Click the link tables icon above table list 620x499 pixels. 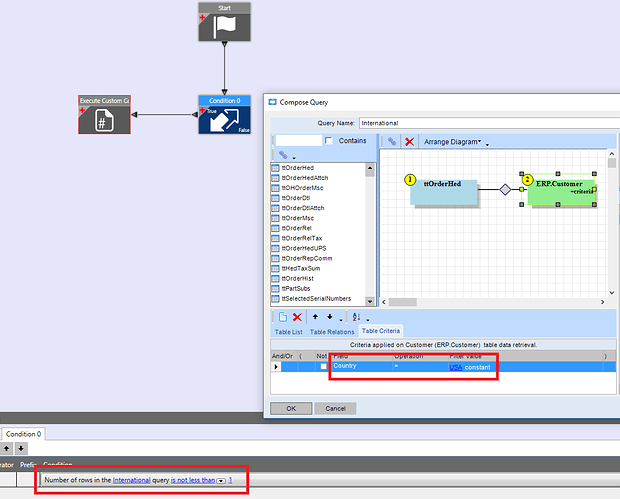point(283,155)
